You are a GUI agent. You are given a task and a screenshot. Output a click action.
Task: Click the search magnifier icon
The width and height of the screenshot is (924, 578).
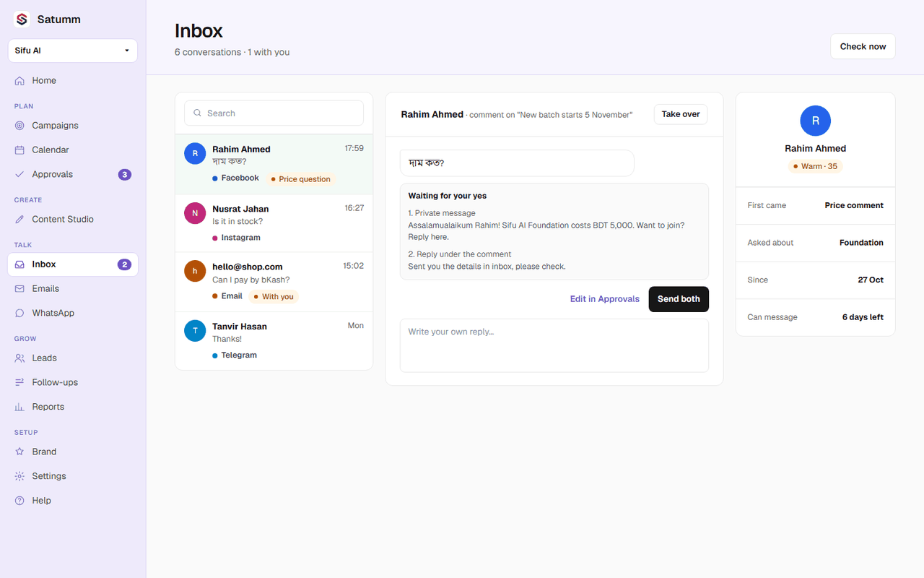197,113
